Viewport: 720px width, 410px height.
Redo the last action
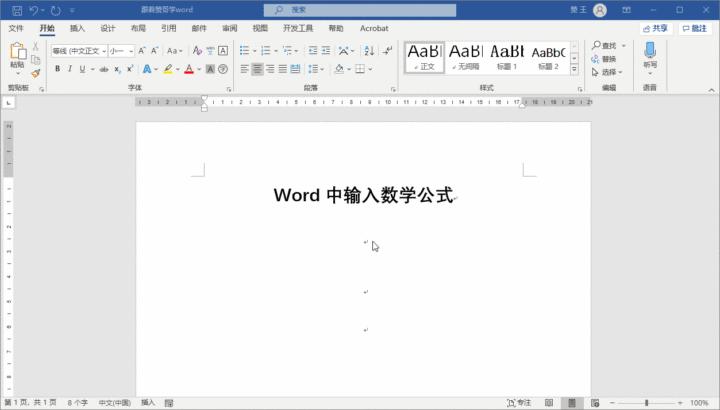(56, 10)
